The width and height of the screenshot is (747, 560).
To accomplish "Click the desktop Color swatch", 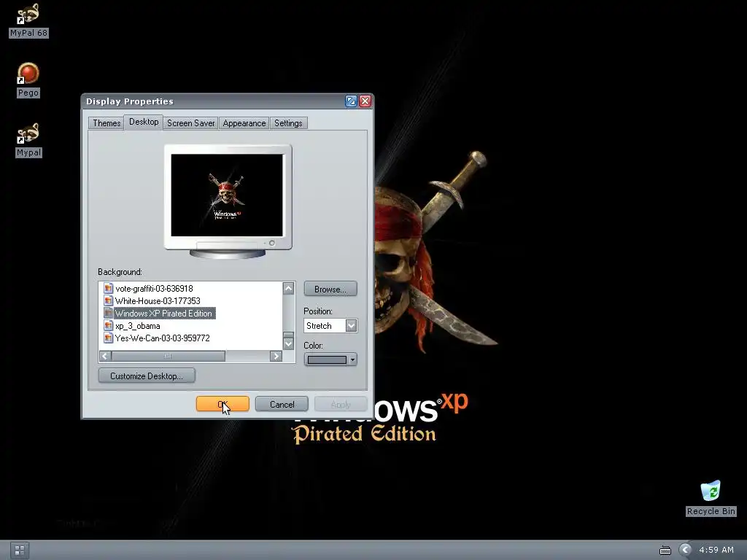I will pos(327,359).
